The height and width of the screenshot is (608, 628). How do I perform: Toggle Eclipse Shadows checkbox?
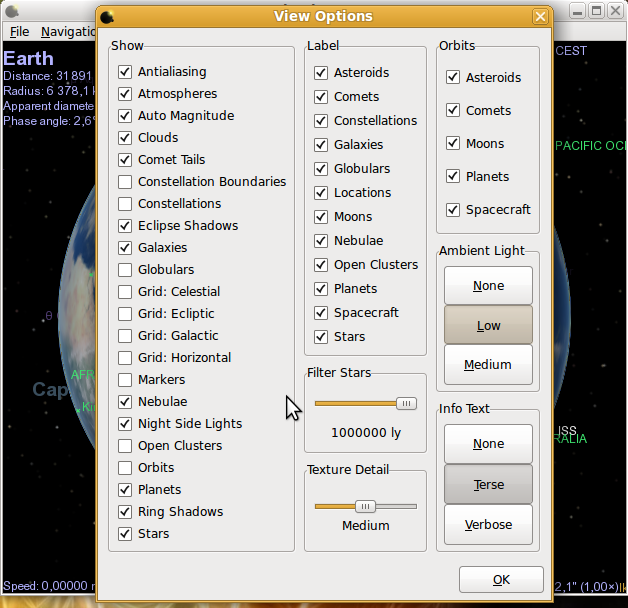click(x=125, y=226)
